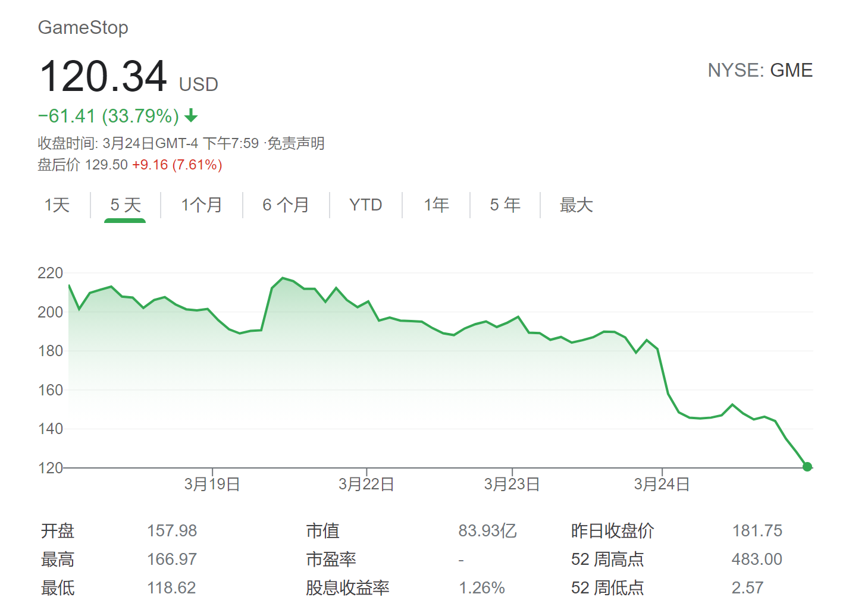This screenshot has height=616, width=846.
Task: Switch to the 1个月 range tab
Action: (202, 205)
